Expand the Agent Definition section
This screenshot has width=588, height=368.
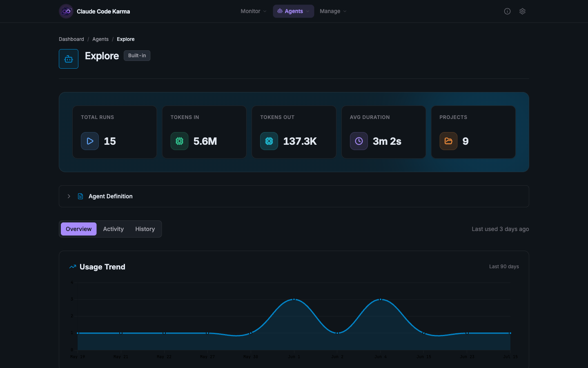(294, 196)
